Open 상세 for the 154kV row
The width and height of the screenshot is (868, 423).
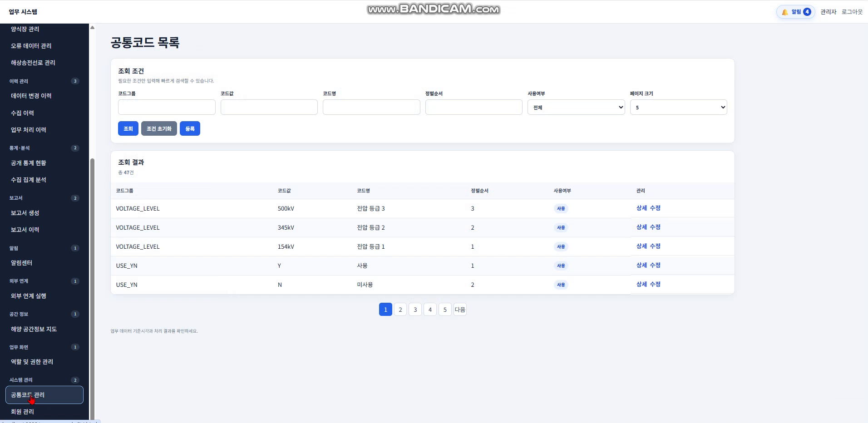pos(641,246)
